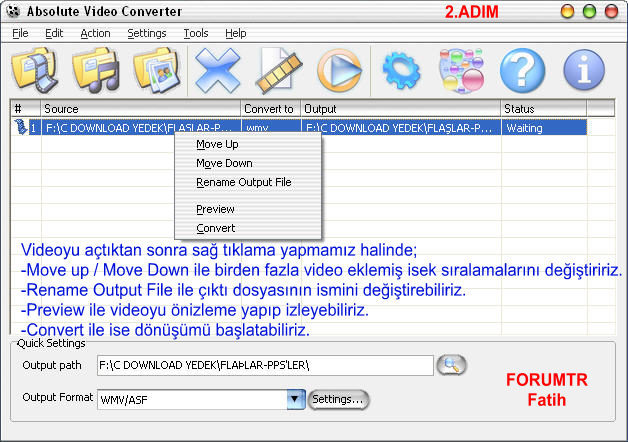Click into the Output path field
Viewport: 628px width, 442px height.
[x=265, y=365]
